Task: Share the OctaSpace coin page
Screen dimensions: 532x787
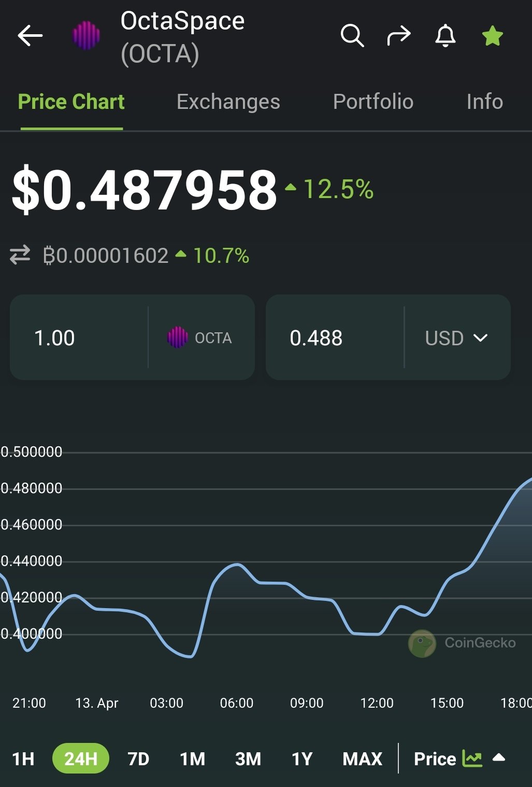Action: [399, 36]
